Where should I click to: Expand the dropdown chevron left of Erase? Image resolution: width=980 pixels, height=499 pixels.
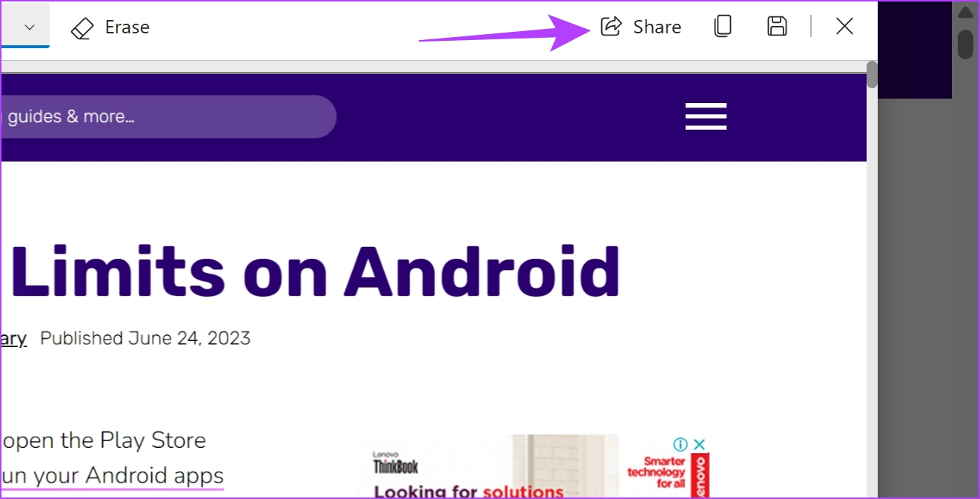pos(30,27)
